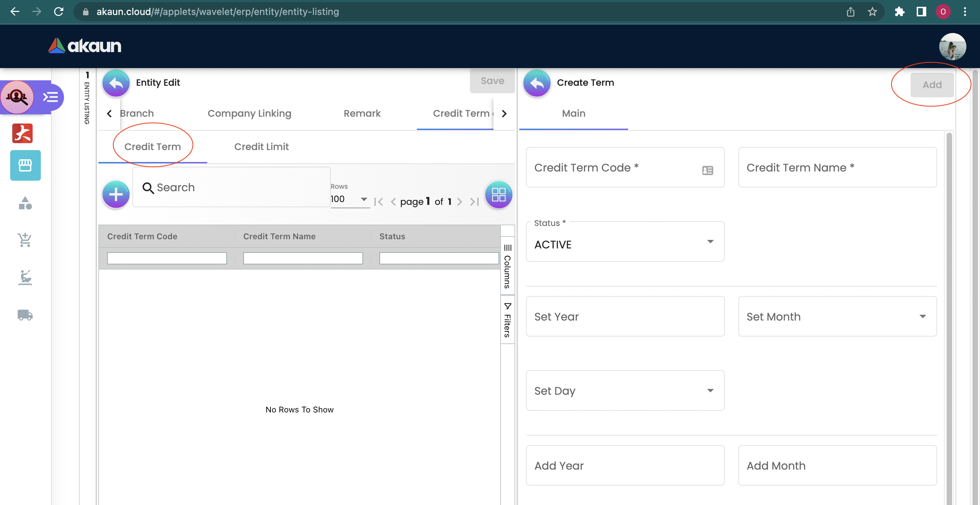Click the purple plus add-term button

(116, 194)
